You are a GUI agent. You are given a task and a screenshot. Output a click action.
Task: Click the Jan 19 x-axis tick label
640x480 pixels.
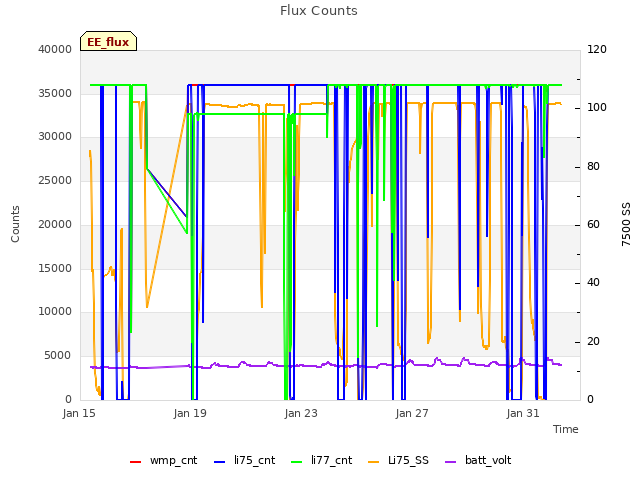point(190,413)
